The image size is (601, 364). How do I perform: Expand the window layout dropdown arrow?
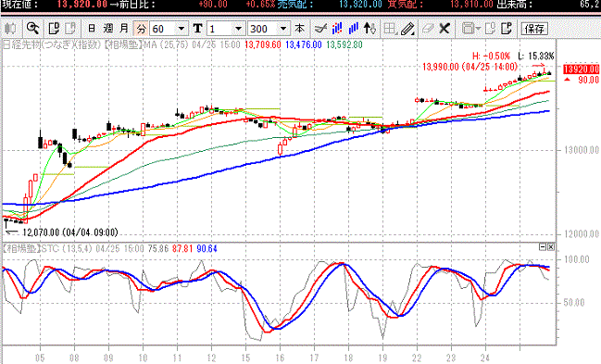478,29
